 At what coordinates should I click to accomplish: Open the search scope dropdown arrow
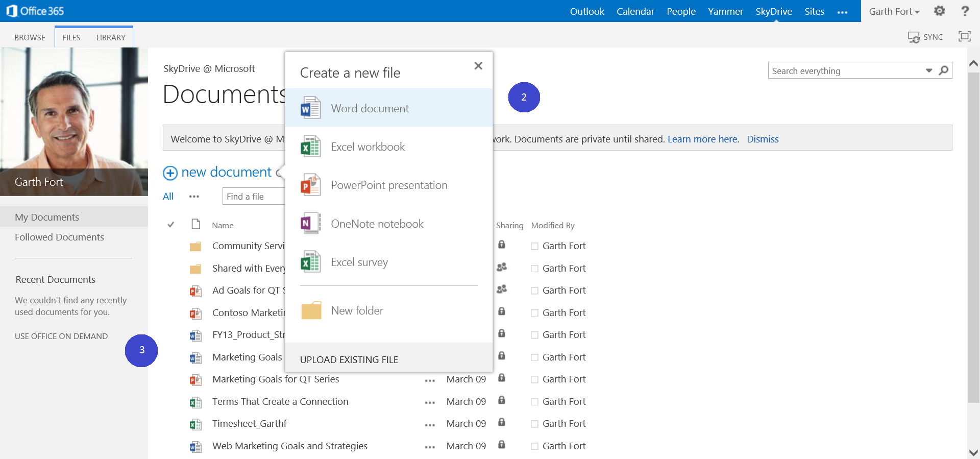pos(929,70)
